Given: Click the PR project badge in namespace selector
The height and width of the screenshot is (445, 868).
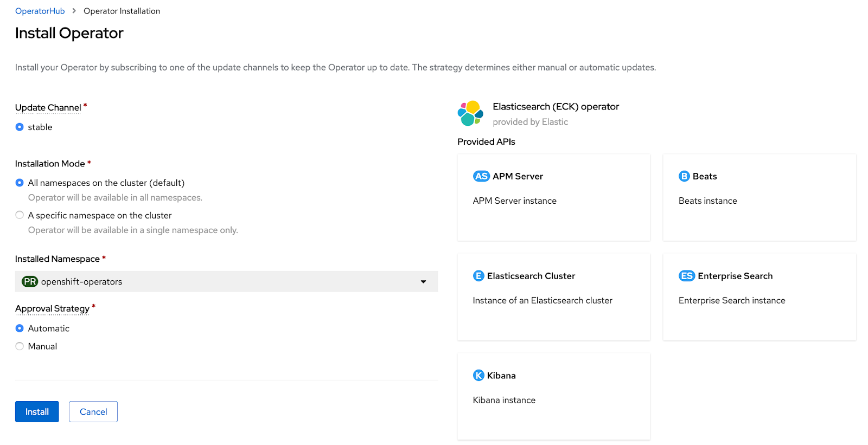Looking at the screenshot, I should pyautogui.click(x=30, y=282).
